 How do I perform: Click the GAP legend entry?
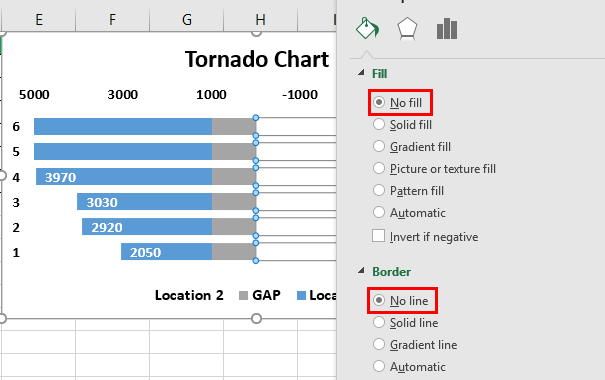(260, 295)
